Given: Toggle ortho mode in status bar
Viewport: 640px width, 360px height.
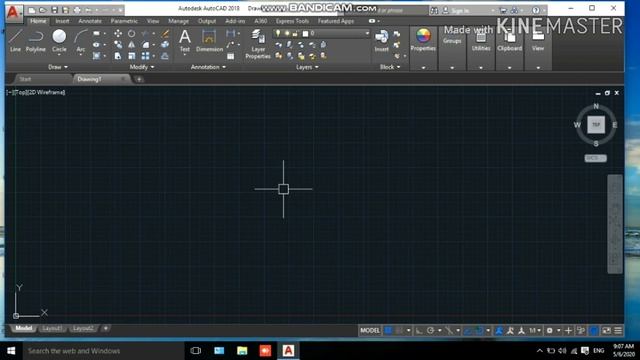Looking at the screenshot, I should click(x=419, y=331).
